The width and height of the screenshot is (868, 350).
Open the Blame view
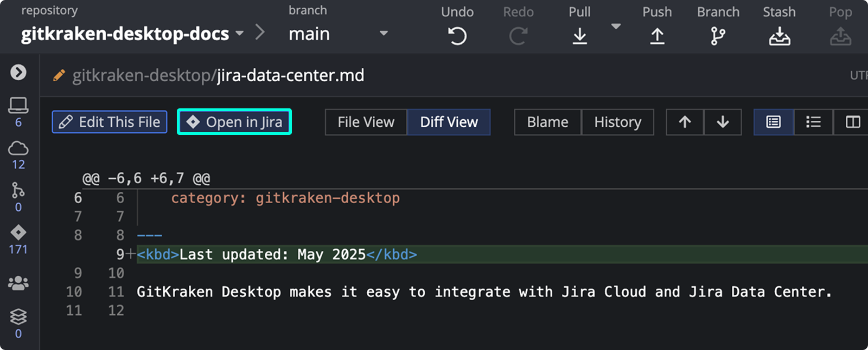tap(548, 122)
